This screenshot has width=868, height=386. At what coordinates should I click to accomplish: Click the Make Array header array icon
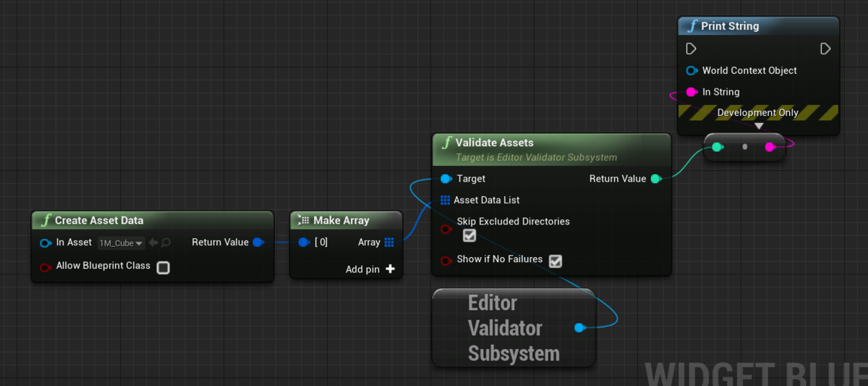[304, 220]
